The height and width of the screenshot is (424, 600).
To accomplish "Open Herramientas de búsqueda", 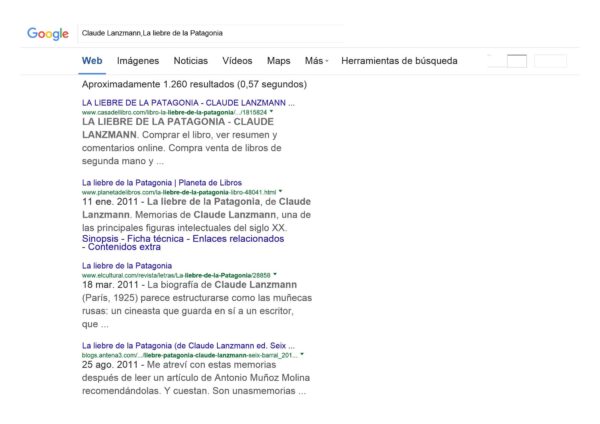I will (x=399, y=61).
